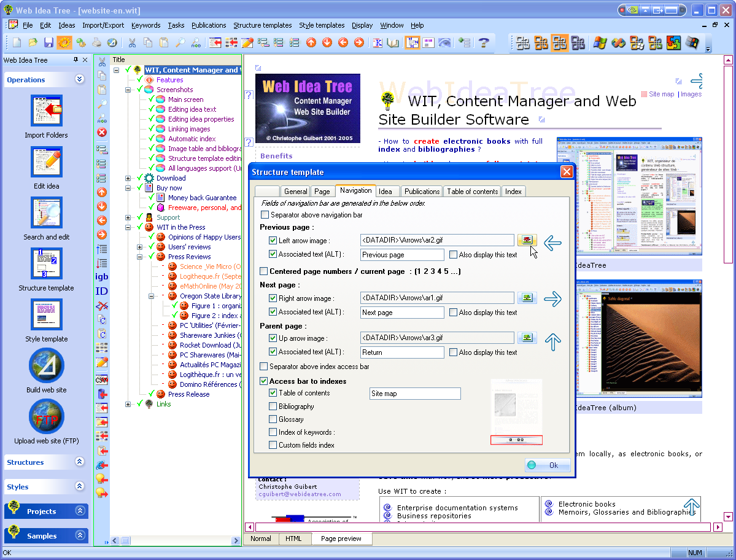
Task: Uncheck Left arrow image
Action: click(273, 240)
